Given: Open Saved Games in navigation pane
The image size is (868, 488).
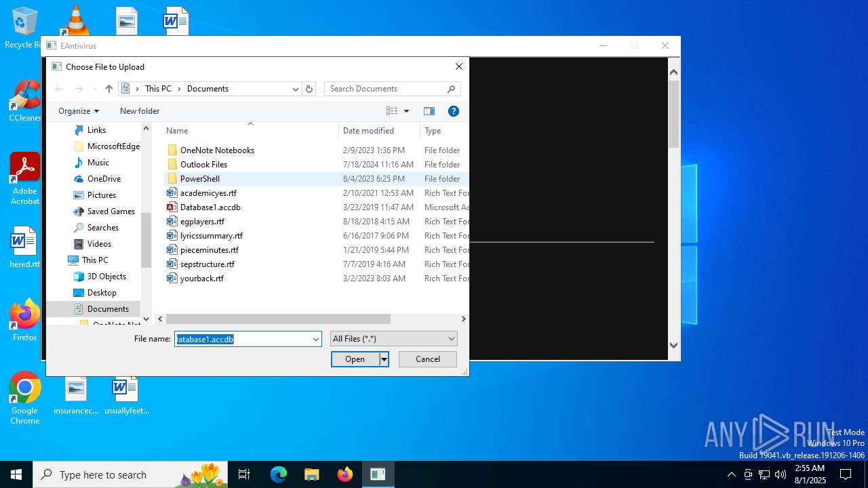Looking at the screenshot, I should [x=111, y=211].
